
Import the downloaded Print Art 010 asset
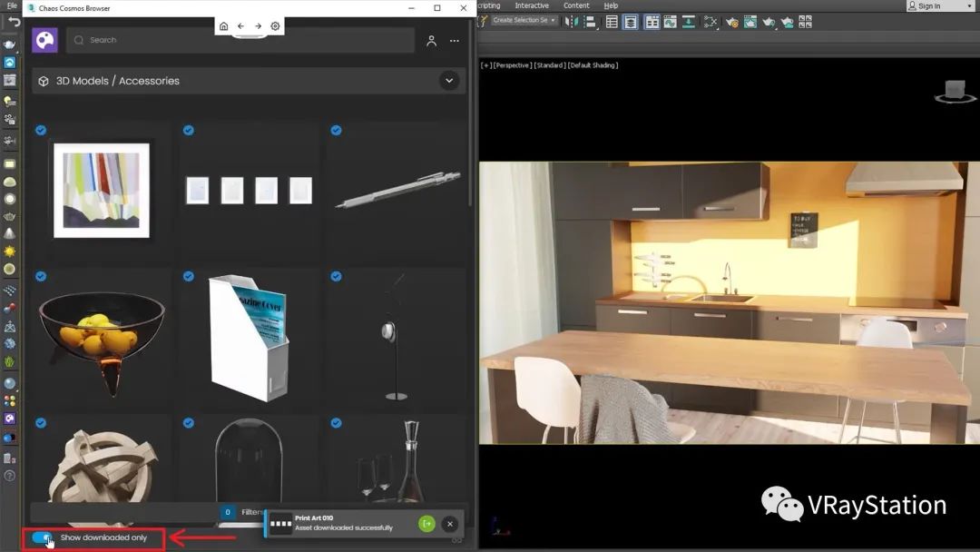(x=426, y=524)
